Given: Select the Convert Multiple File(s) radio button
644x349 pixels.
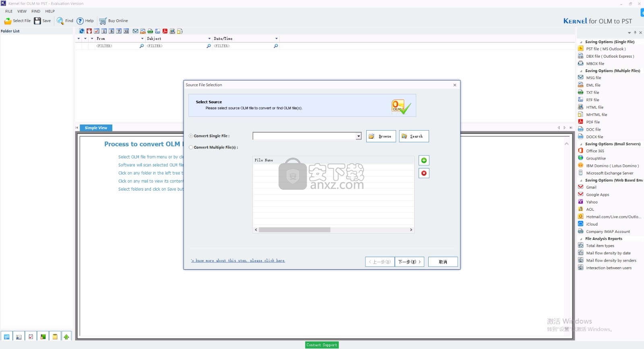Looking at the screenshot, I should coord(191,147).
